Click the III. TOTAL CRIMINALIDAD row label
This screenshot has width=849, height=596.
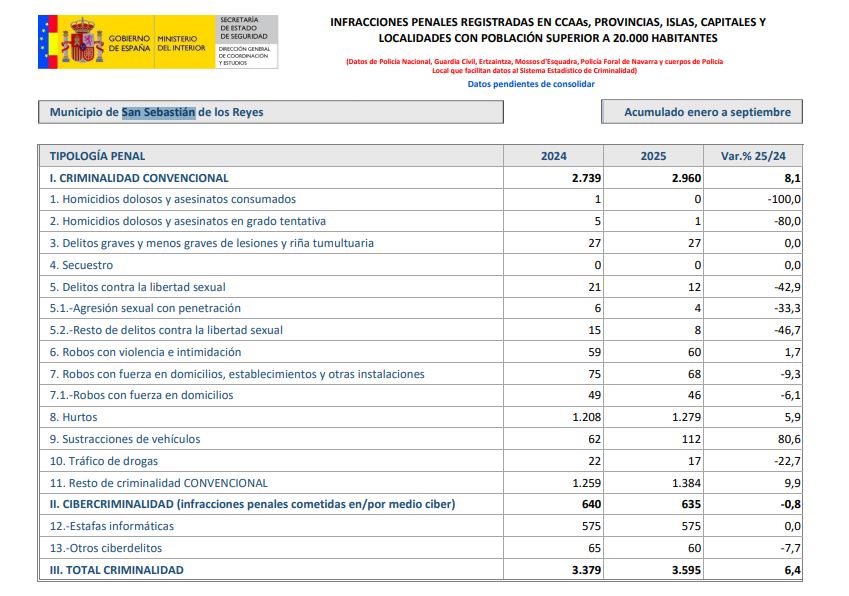click(117, 570)
